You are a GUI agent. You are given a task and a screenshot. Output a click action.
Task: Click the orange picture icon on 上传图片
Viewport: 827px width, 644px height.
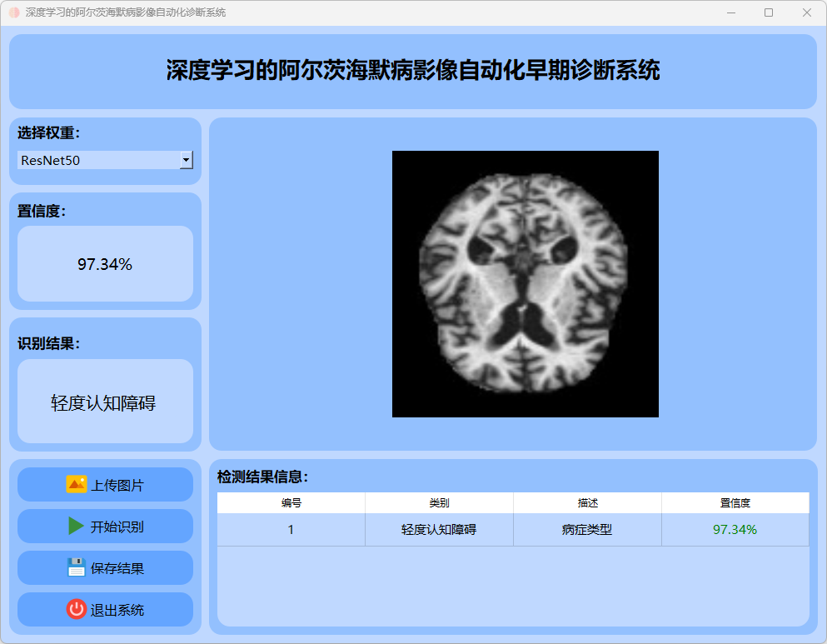pyautogui.click(x=77, y=484)
